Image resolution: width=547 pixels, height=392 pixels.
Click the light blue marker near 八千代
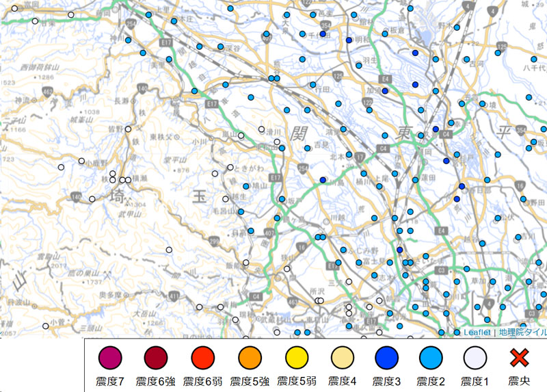pos(534,60)
